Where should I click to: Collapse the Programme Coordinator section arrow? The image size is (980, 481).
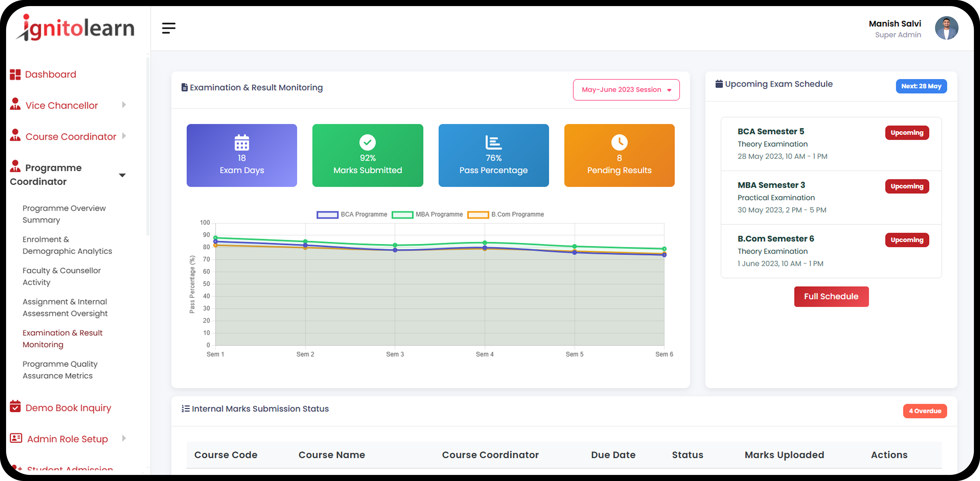tap(122, 175)
